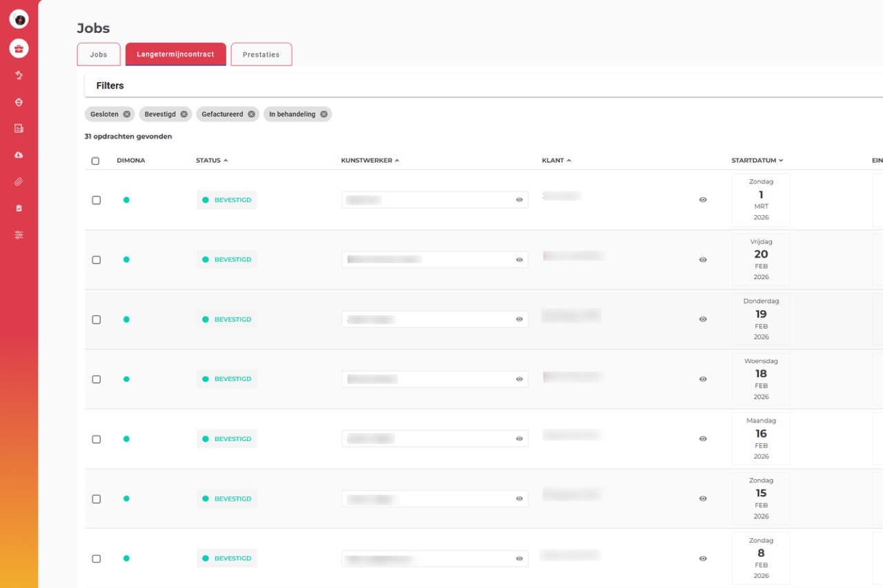883x588 pixels.
Task: Tick the checkbox for the Zondag 8 FEB row
Action: pos(97,558)
